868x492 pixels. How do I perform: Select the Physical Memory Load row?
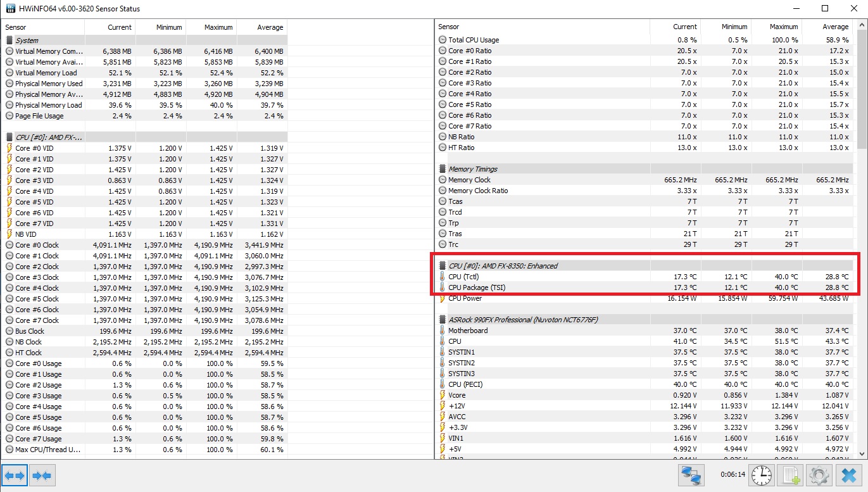pos(145,105)
